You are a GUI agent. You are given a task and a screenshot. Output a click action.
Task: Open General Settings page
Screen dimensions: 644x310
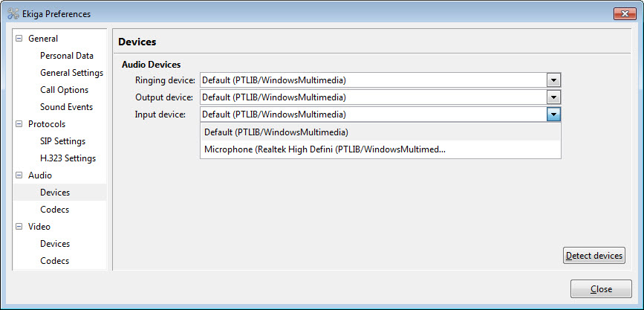point(71,73)
